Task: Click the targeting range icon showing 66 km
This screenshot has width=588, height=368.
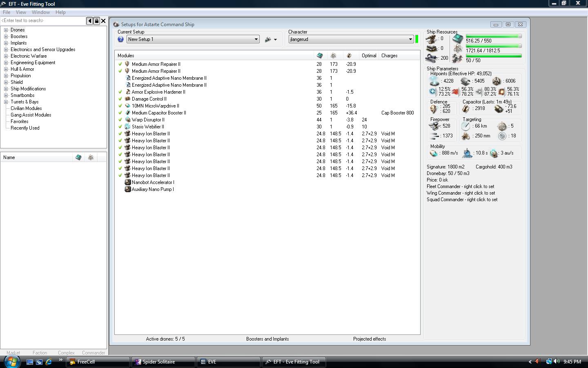Action: point(466,126)
